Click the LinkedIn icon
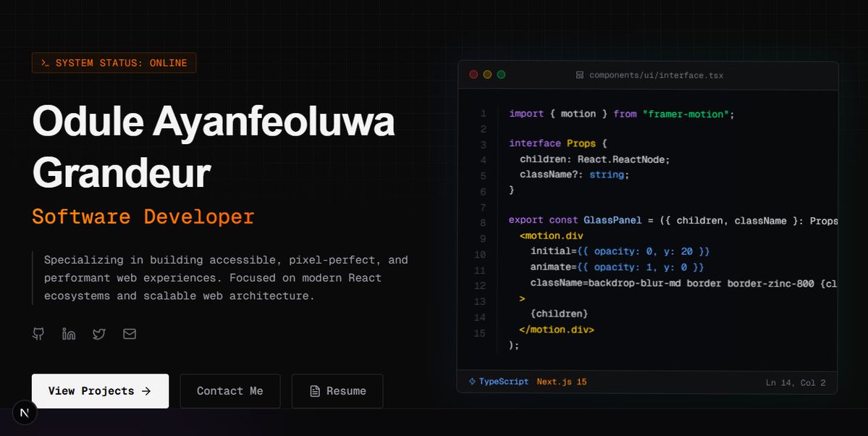The height and width of the screenshot is (436, 868). click(68, 334)
